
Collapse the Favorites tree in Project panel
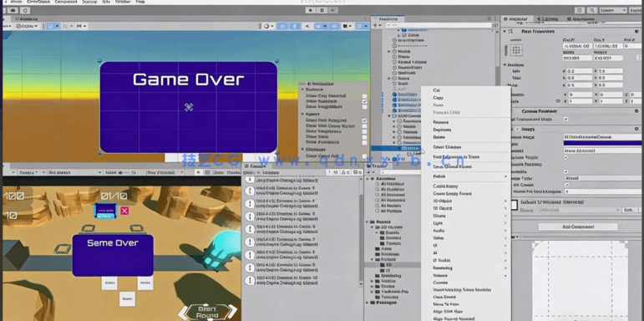(x=368, y=179)
